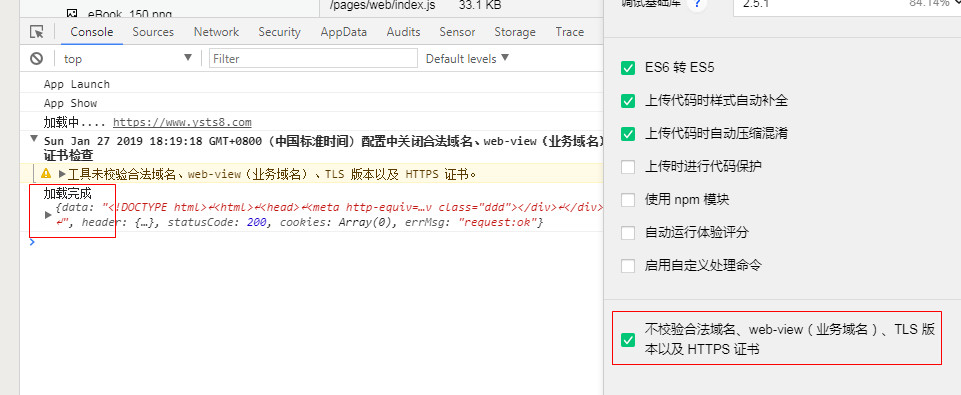Viewport: 961px width, 395px height.
Task: Open the https://www.ysts8.com link
Action: tap(182, 122)
